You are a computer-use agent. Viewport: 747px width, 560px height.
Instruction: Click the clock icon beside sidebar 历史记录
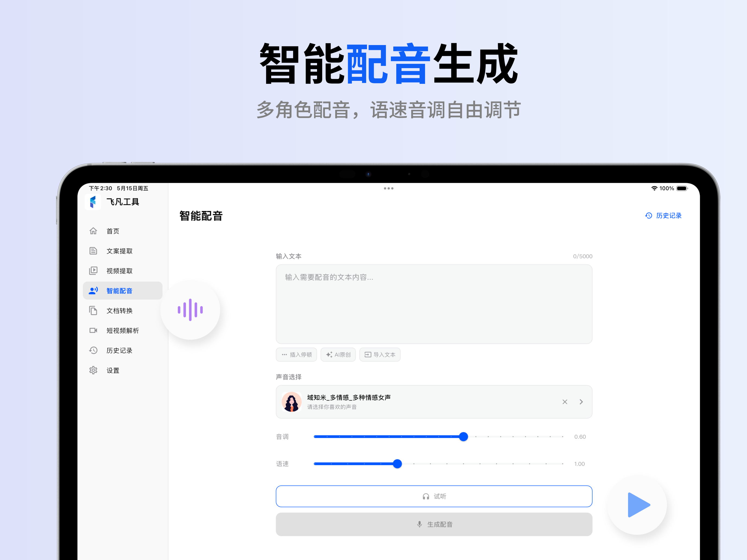[93, 350]
